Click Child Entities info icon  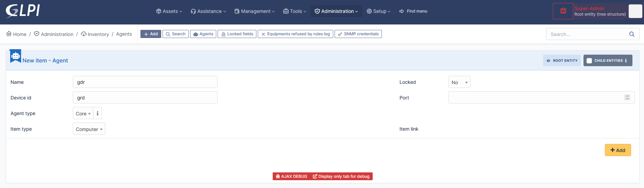[626, 60]
